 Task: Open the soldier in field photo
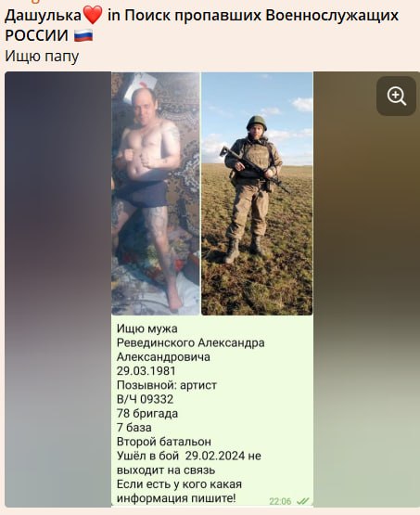(257, 193)
